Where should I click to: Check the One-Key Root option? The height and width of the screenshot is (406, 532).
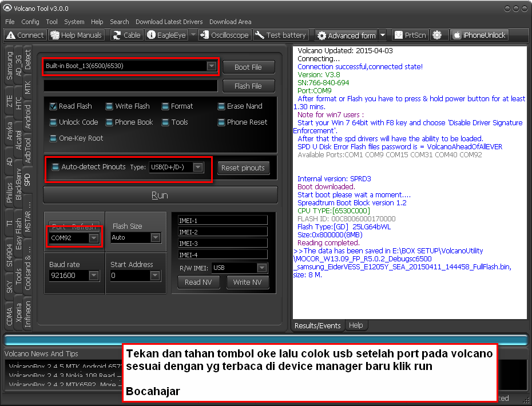pyautogui.click(x=53, y=138)
